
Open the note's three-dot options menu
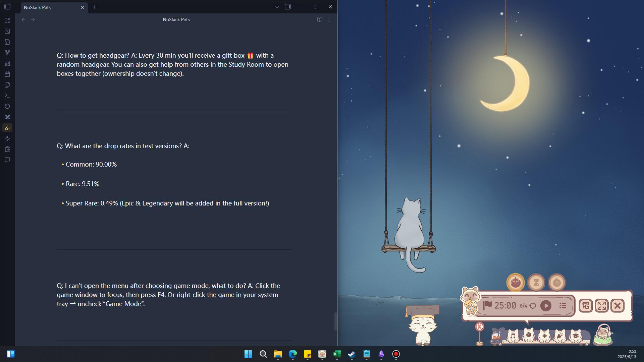tap(329, 19)
